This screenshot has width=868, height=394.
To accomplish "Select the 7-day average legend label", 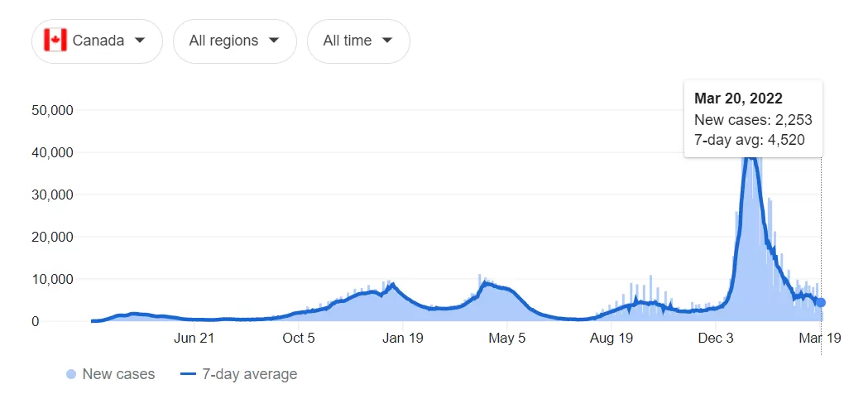I will [x=250, y=375].
